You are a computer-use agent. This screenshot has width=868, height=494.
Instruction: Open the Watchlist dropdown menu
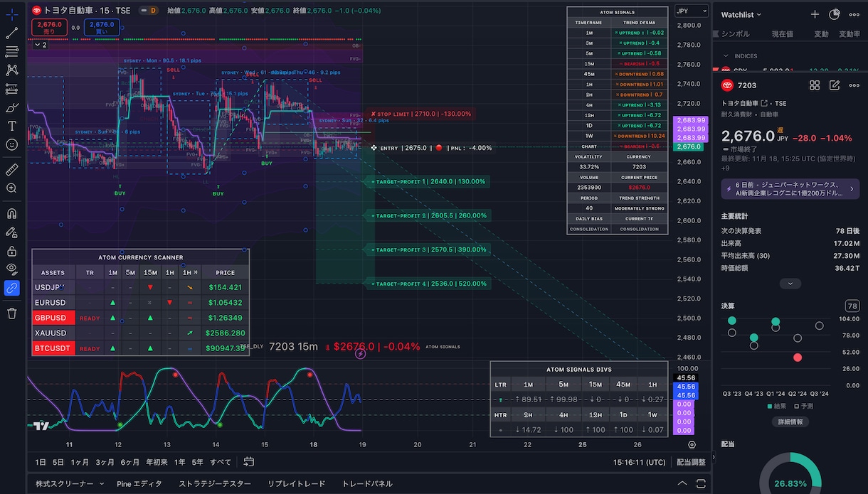[x=741, y=14]
